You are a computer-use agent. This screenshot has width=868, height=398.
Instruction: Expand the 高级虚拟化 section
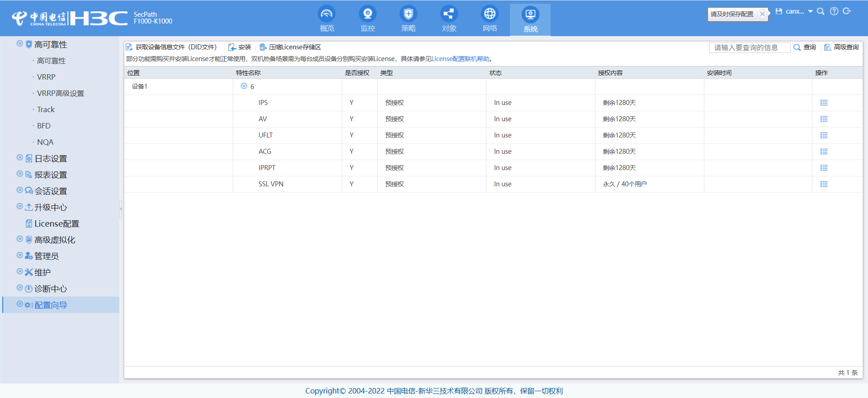click(20, 239)
